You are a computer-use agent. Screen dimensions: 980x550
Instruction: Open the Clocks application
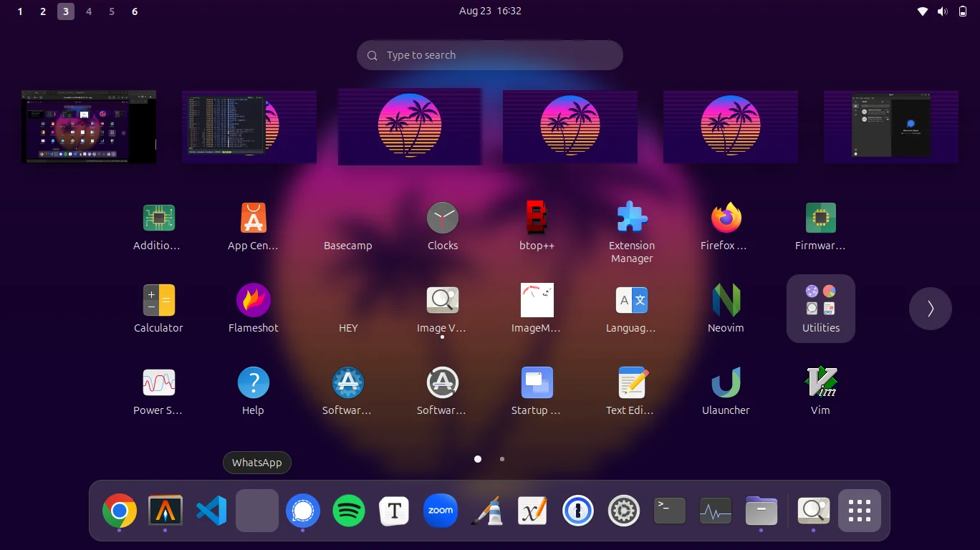(443, 218)
